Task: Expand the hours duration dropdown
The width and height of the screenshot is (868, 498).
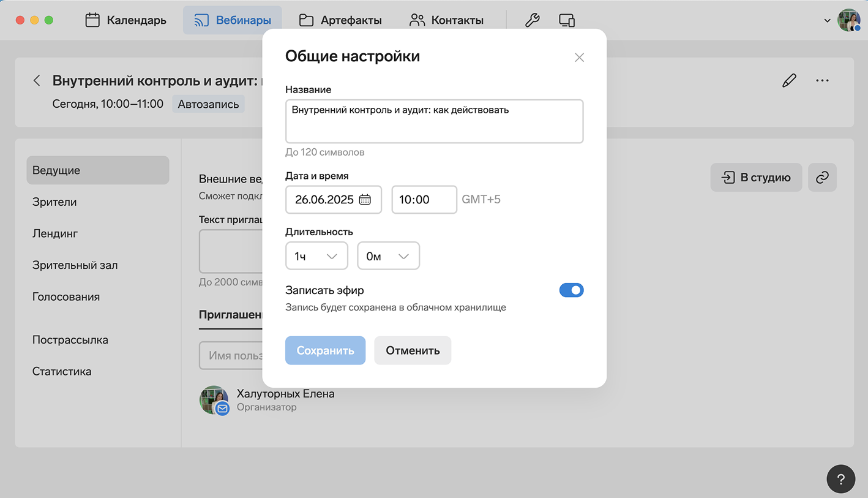Action: pyautogui.click(x=316, y=256)
